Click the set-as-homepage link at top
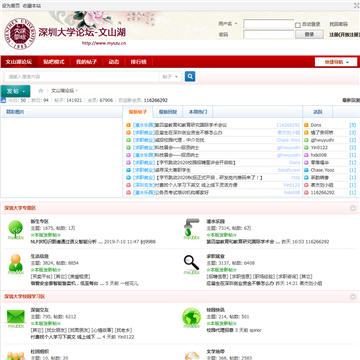This screenshot has width=360, height=360. pyautogui.click(x=11, y=6)
